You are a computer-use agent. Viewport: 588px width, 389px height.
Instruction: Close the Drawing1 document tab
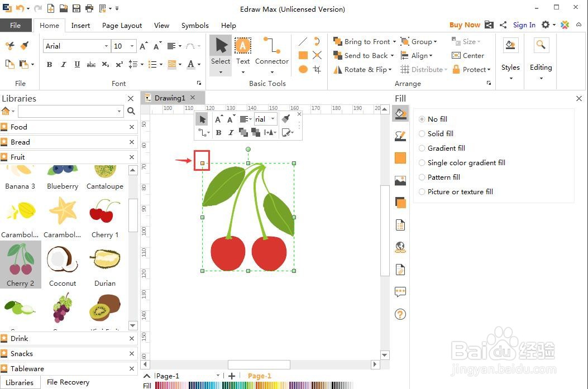point(193,98)
